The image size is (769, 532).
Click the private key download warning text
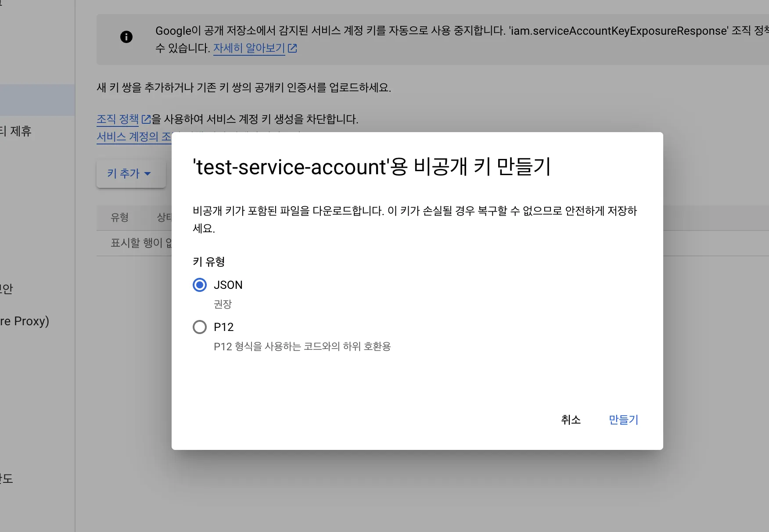click(x=415, y=219)
